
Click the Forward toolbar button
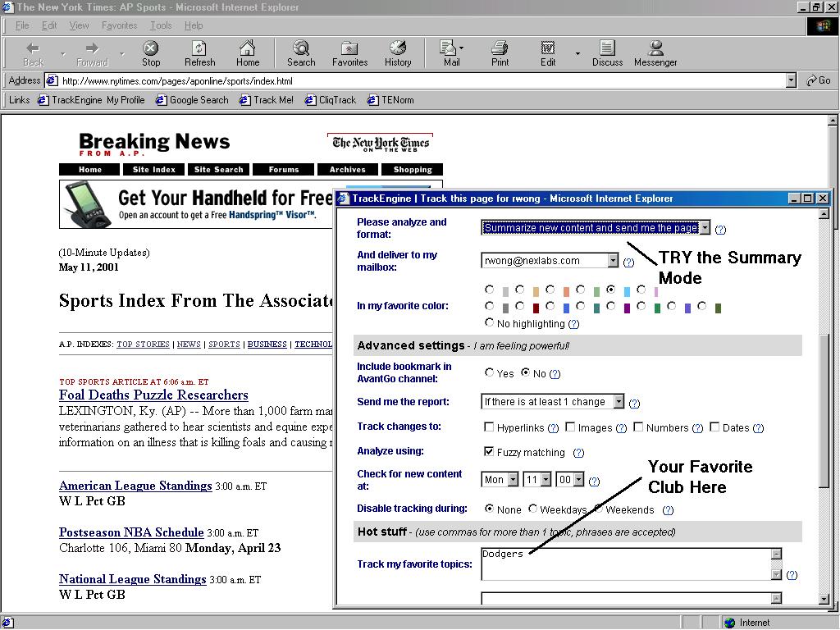[x=92, y=53]
